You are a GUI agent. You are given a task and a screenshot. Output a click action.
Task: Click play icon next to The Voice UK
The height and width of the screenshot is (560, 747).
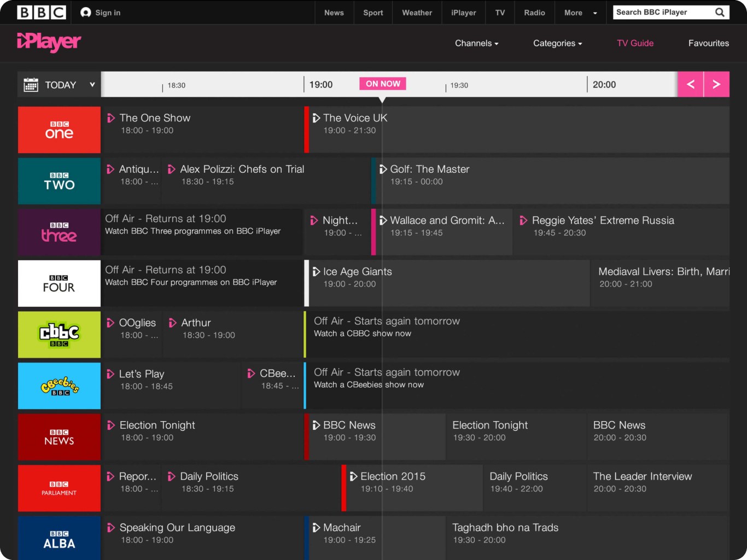(316, 118)
